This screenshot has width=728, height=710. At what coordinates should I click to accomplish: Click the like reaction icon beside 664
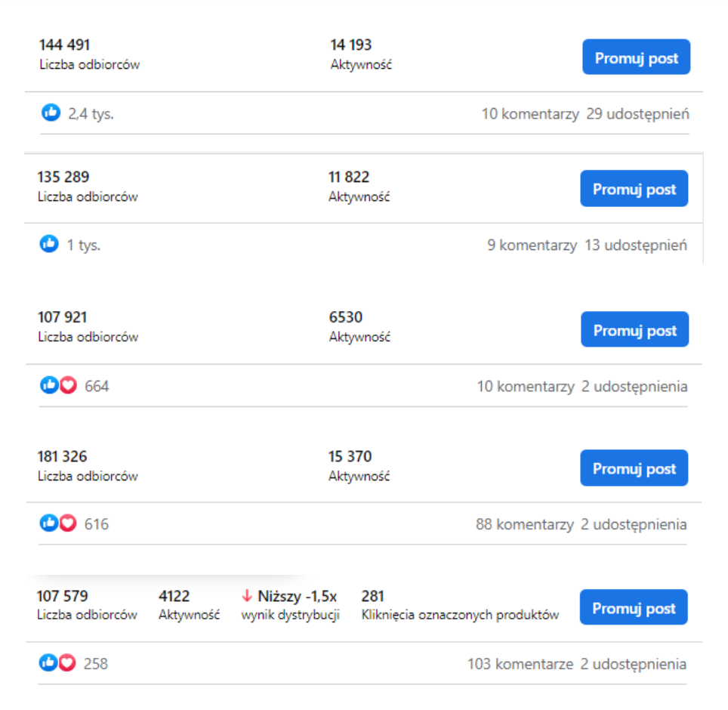click(x=49, y=385)
